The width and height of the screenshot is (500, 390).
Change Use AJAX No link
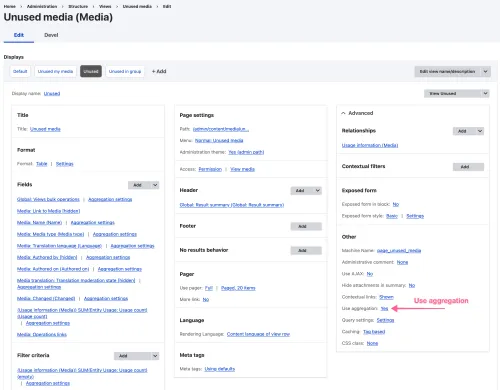(x=370, y=274)
